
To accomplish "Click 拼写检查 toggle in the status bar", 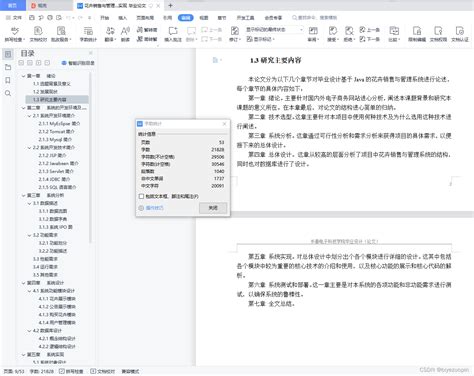I will pos(71,371).
